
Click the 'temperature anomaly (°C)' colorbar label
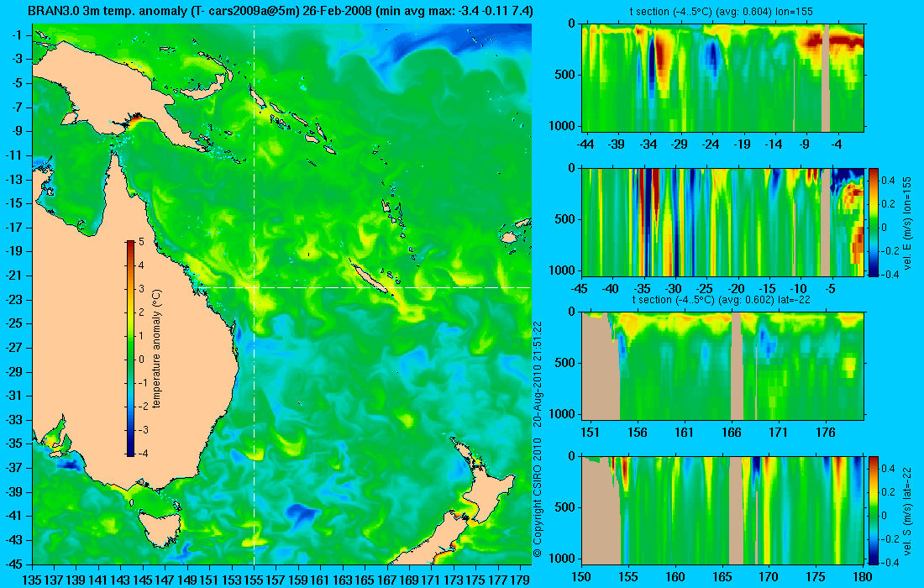coord(156,349)
